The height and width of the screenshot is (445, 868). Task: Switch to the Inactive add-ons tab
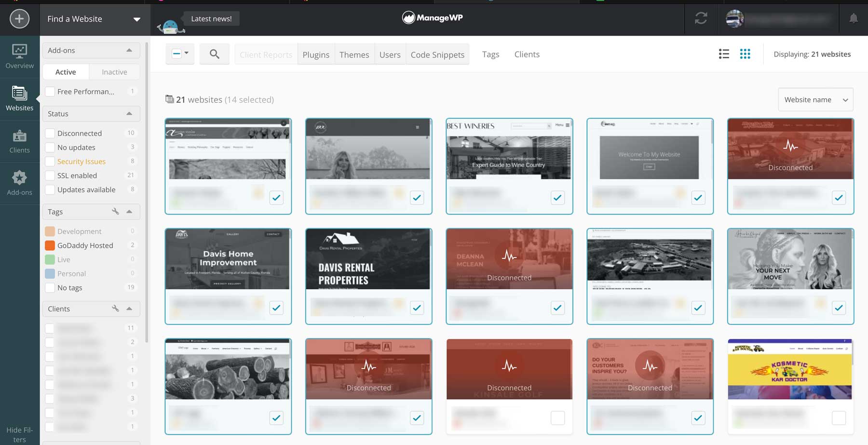point(114,71)
